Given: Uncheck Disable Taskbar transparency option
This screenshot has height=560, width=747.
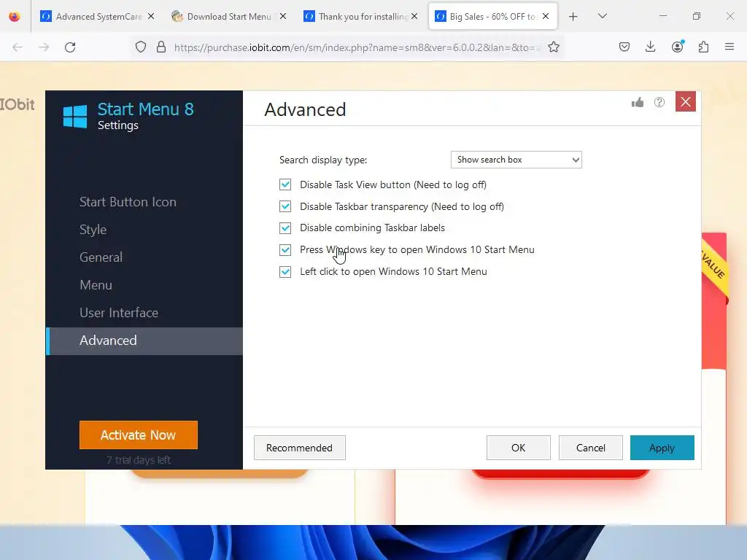Looking at the screenshot, I should coord(285,206).
